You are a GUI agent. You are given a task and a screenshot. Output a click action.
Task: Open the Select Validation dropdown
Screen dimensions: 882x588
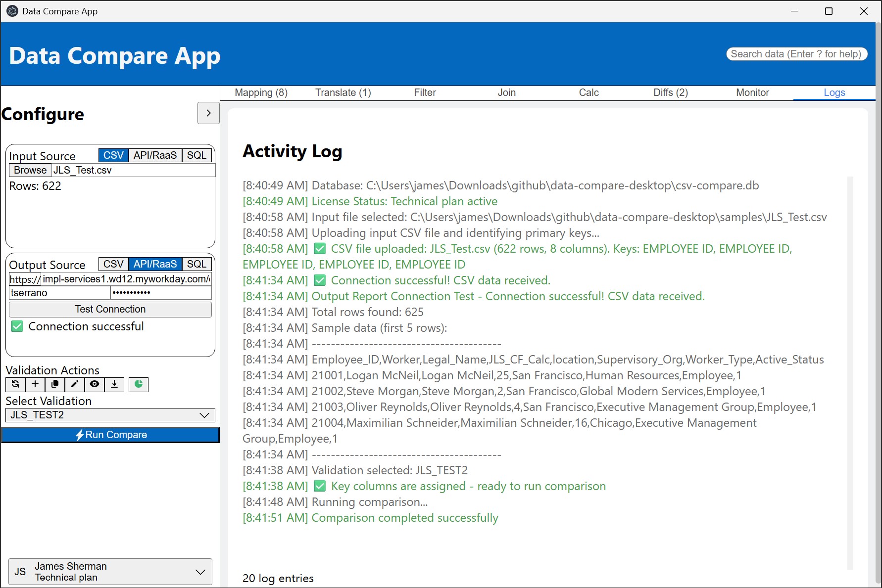pyautogui.click(x=110, y=415)
